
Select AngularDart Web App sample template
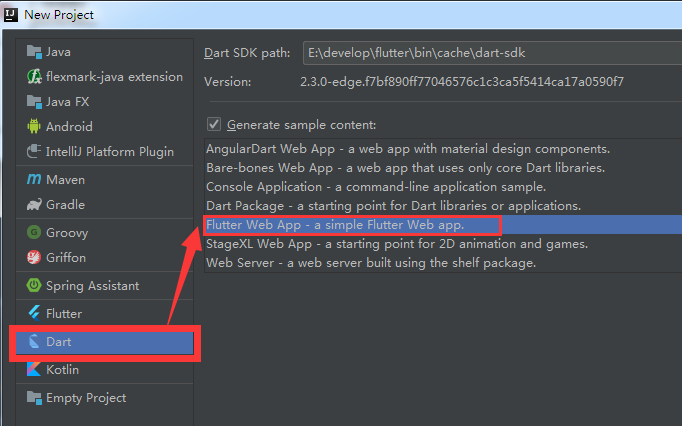[x=443, y=149]
